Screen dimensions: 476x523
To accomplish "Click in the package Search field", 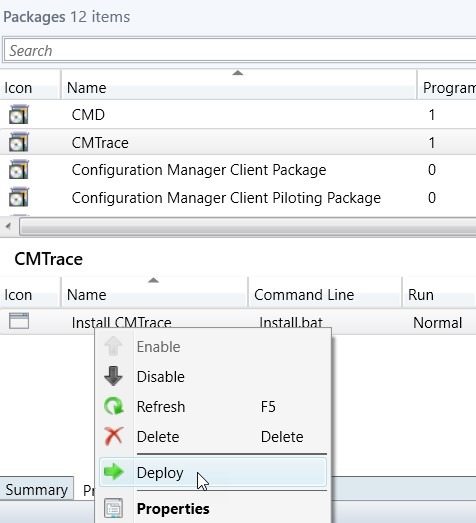I will click(x=240, y=51).
